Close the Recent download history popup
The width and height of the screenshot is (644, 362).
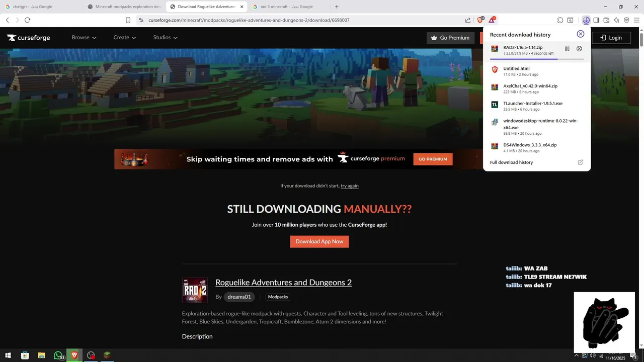pos(581,34)
